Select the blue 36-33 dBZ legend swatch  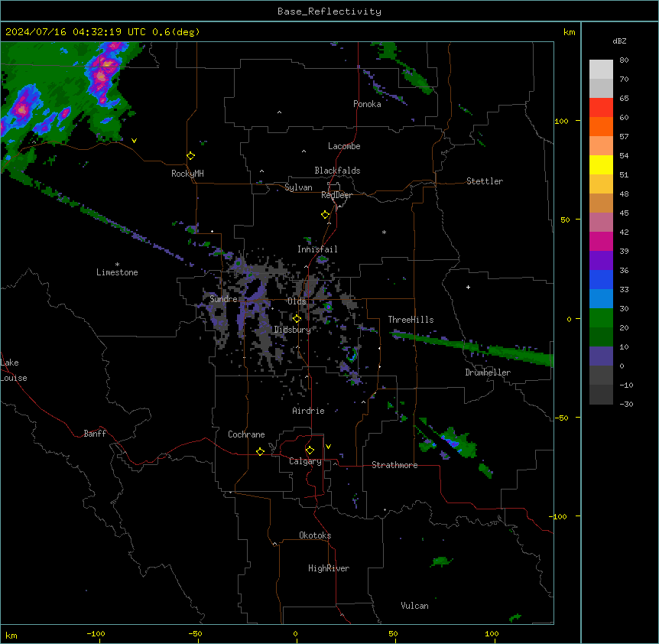coord(601,279)
